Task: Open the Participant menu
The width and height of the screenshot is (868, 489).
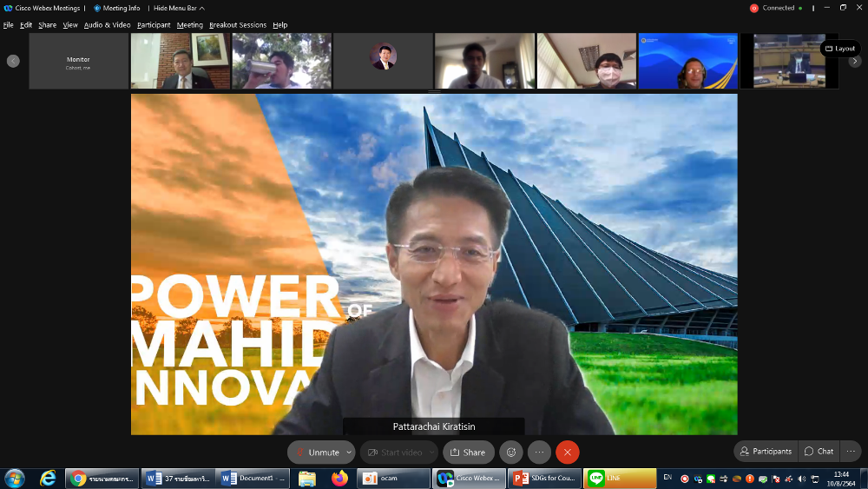Action: [154, 25]
